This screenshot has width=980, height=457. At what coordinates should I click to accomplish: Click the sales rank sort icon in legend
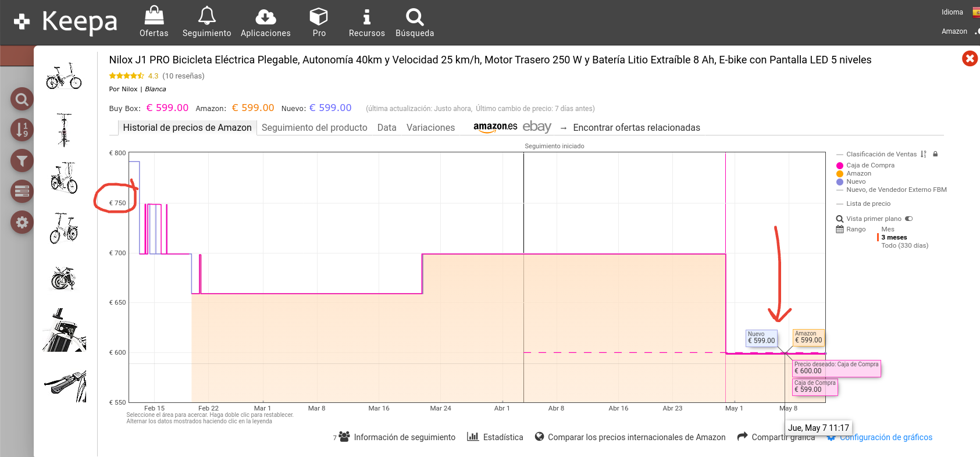[924, 154]
